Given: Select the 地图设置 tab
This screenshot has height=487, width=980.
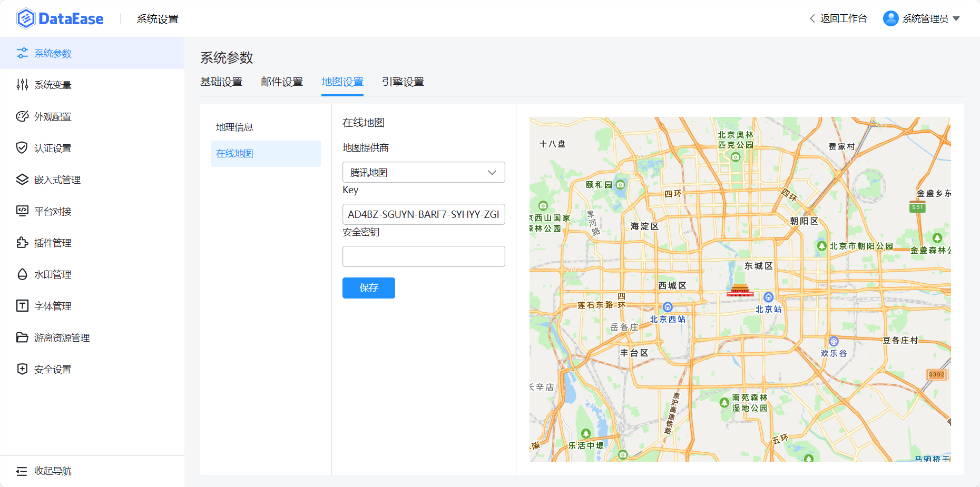Looking at the screenshot, I should tap(342, 82).
